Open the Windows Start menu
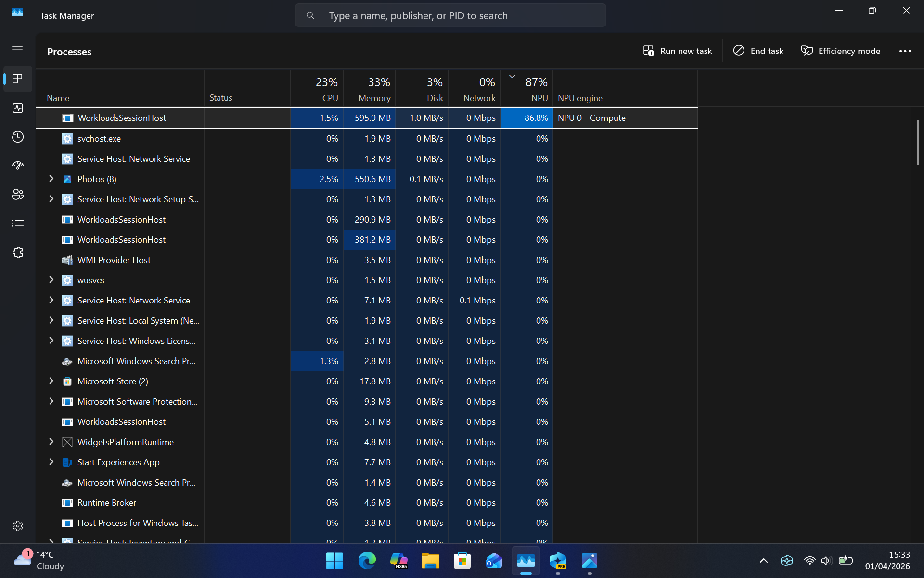Screen dimensions: 924x578 334,561
